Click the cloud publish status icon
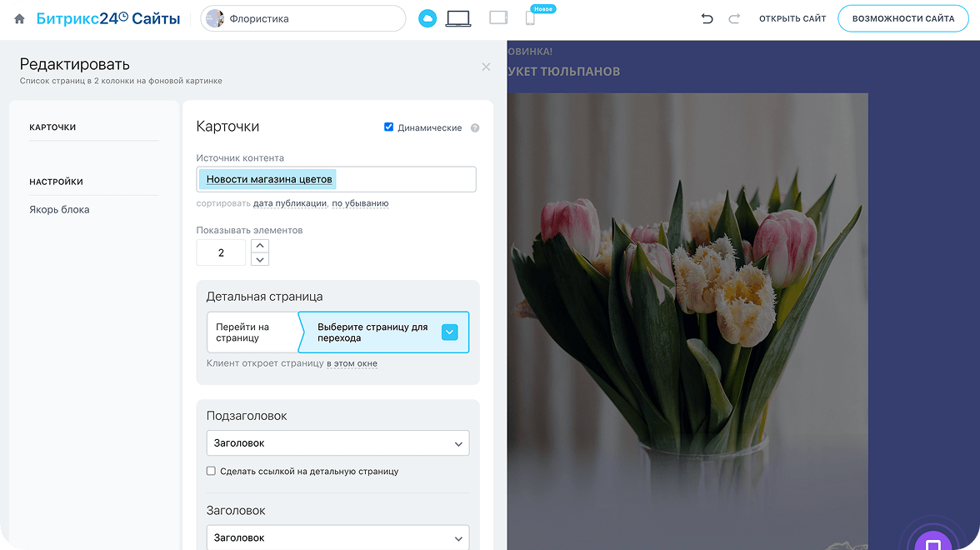980x550 pixels. (x=427, y=18)
